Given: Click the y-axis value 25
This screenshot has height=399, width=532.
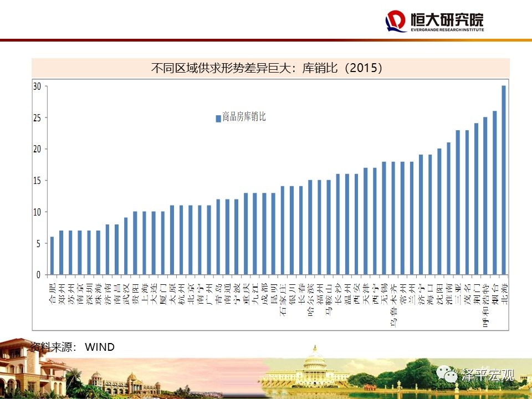Looking at the screenshot, I should point(37,117).
